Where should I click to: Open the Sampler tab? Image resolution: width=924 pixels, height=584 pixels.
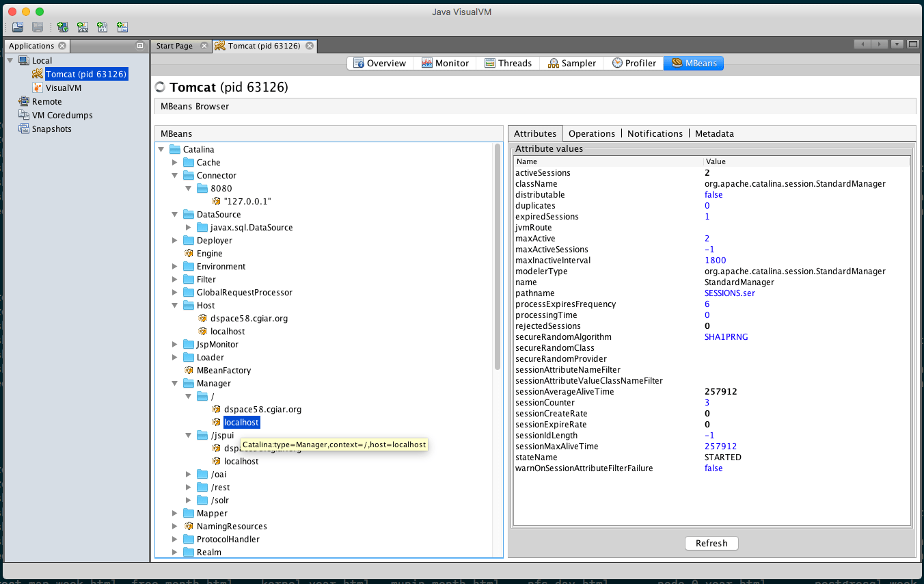click(572, 63)
